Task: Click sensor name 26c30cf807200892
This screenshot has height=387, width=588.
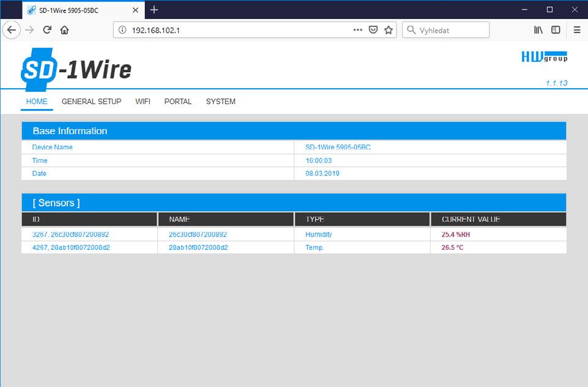Action: [x=198, y=235]
